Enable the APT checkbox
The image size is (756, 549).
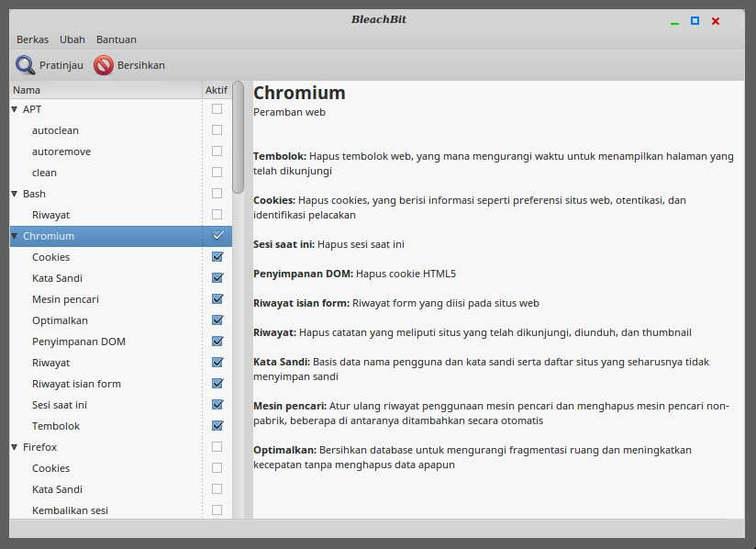217,109
